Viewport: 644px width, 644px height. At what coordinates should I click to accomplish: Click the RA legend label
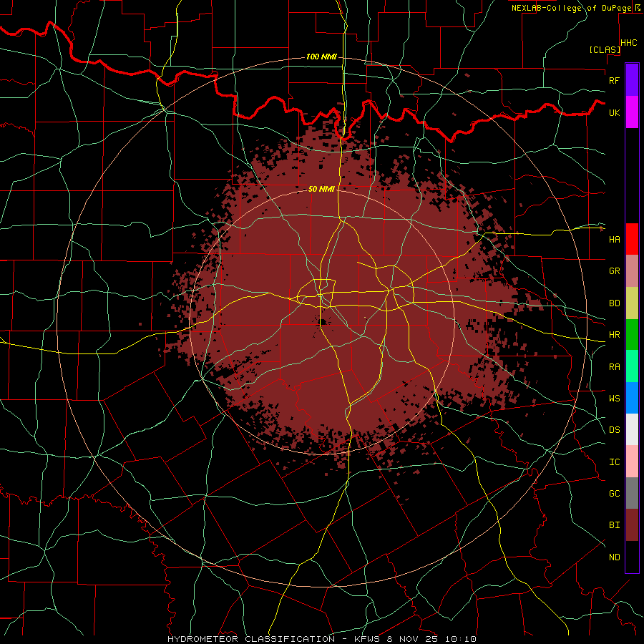pos(614,366)
